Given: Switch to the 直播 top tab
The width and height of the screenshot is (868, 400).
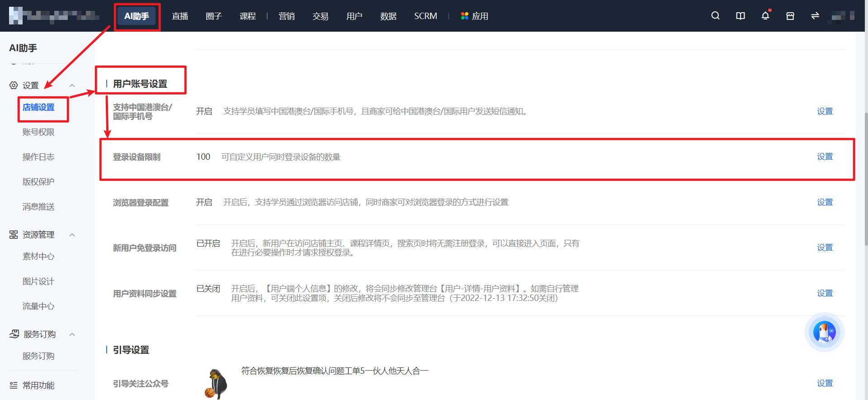Looking at the screenshot, I should [180, 16].
